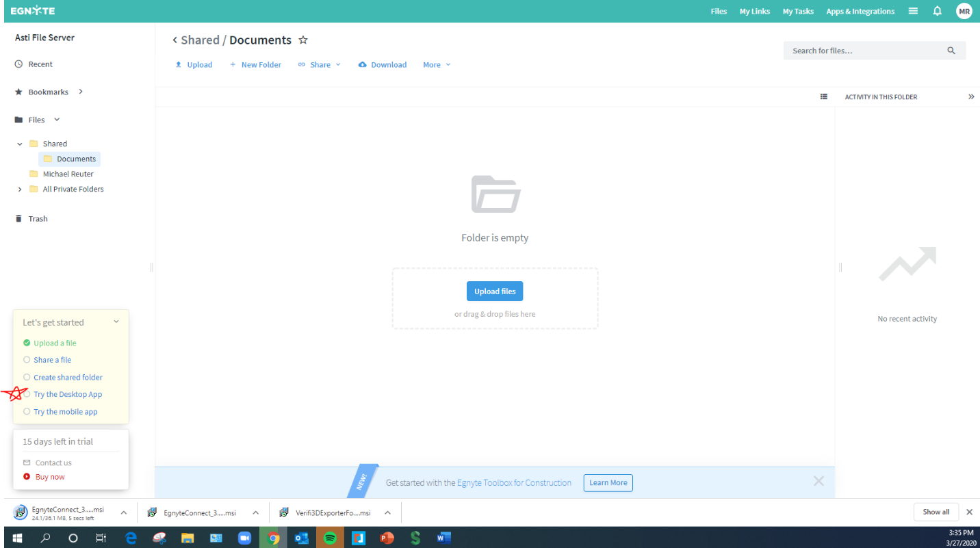Open Trash in the sidebar
The height and width of the screenshot is (548, 980).
[38, 219]
